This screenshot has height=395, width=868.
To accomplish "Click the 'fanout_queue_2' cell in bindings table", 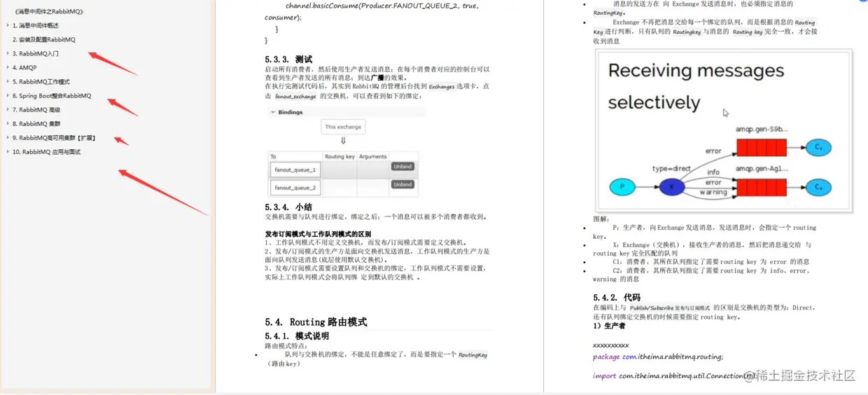I will click(295, 188).
